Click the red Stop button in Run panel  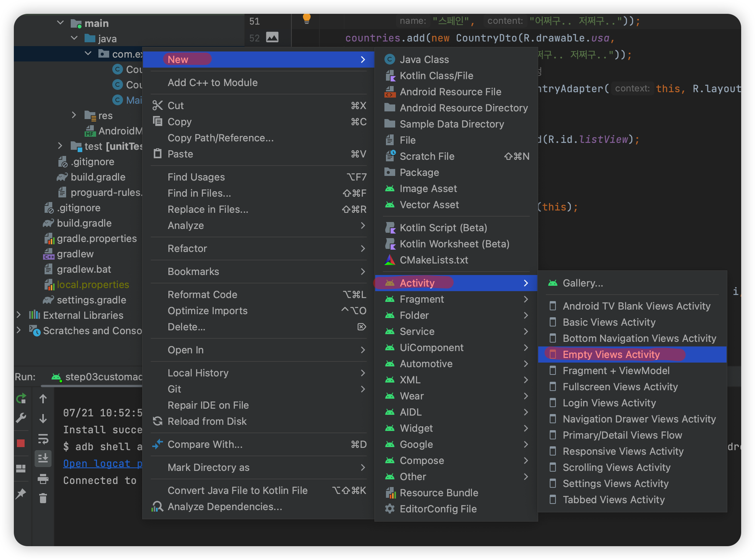tap(21, 443)
